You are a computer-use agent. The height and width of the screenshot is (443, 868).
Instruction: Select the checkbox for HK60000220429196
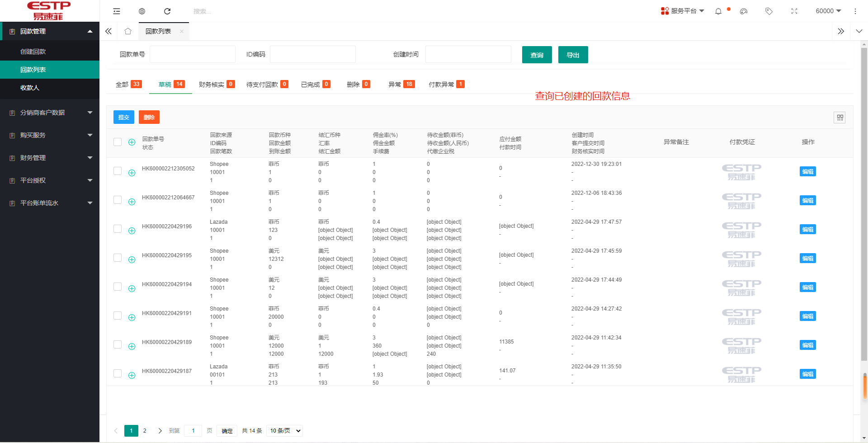coord(118,229)
